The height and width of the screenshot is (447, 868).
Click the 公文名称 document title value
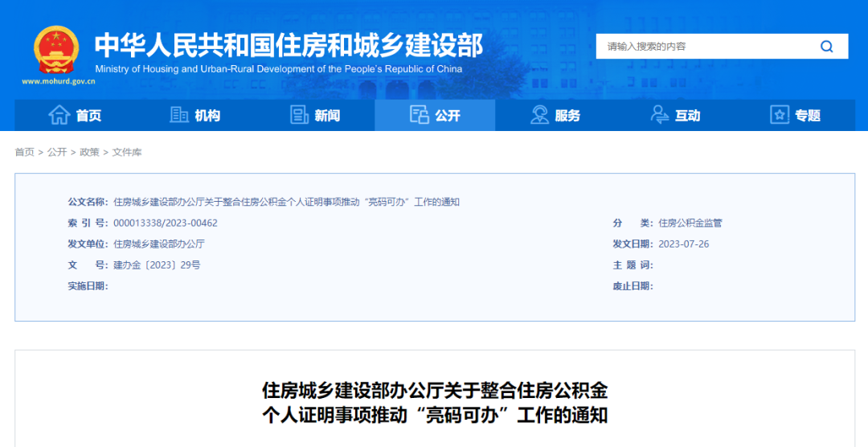pos(286,202)
